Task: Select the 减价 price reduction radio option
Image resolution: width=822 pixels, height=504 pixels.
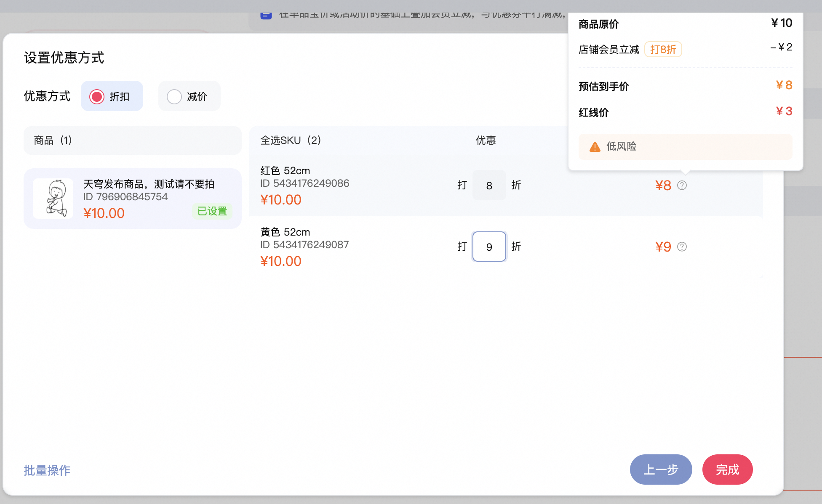Action: (x=189, y=96)
